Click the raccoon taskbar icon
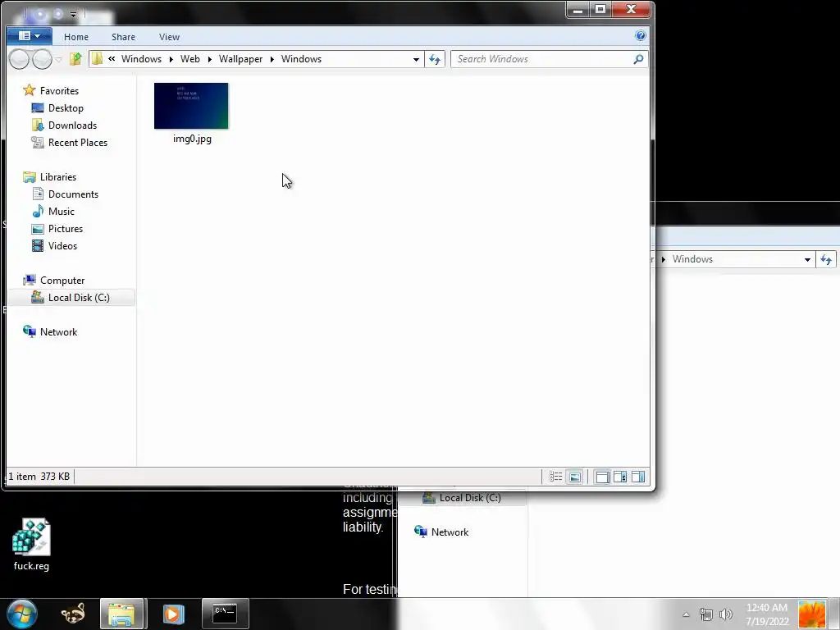Screen dimensions: 840x630 point(73,614)
